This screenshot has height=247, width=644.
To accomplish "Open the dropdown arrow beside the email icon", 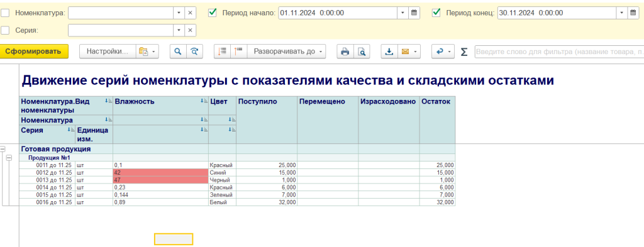I will tap(416, 52).
